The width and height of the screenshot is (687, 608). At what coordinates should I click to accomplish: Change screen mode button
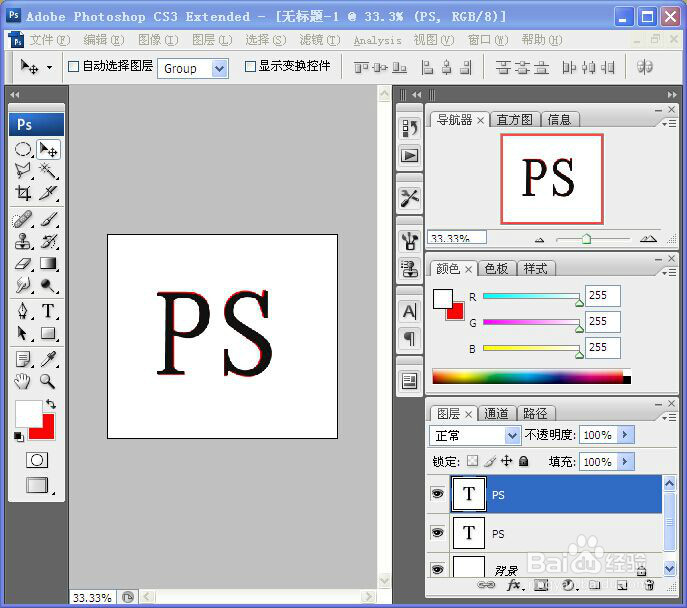click(37, 485)
